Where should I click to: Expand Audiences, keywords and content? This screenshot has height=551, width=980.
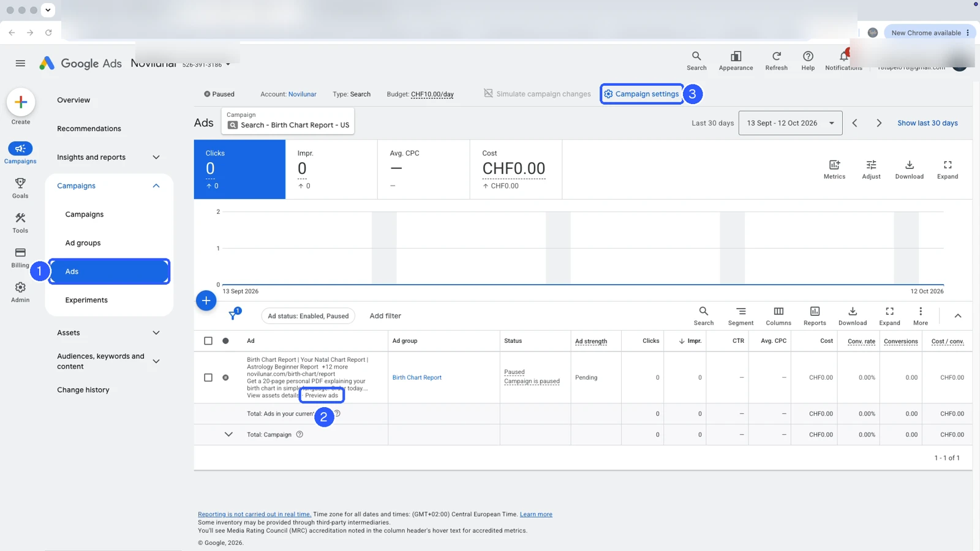pos(156,361)
